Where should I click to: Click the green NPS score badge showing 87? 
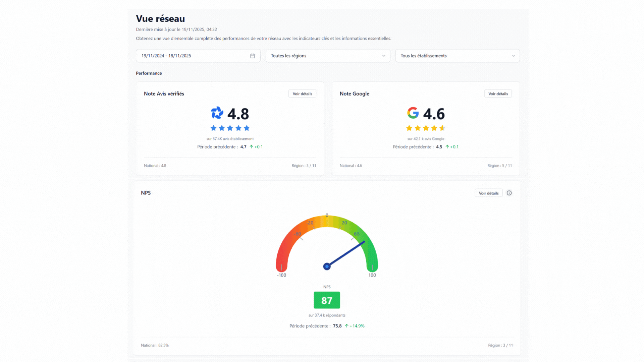[x=327, y=300]
